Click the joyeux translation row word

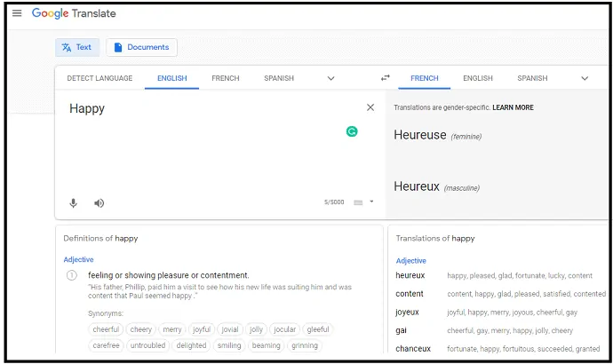click(407, 312)
